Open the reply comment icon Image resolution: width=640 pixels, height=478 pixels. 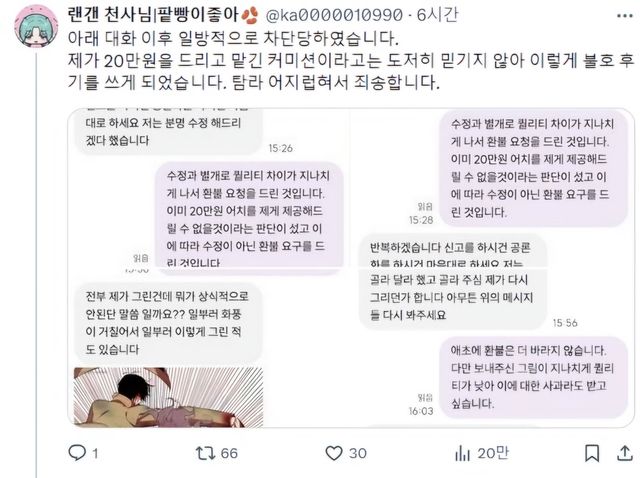77,453
